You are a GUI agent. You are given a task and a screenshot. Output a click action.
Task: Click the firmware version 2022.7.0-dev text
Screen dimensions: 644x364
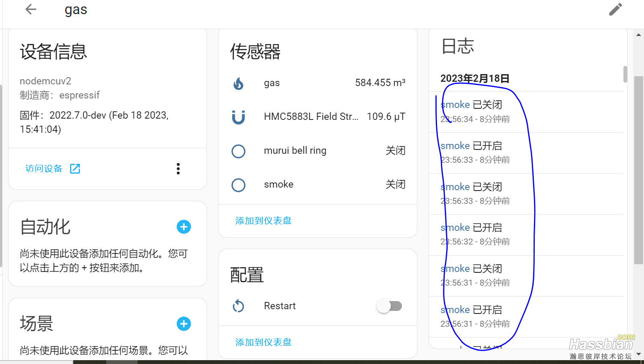coord(94,122)
